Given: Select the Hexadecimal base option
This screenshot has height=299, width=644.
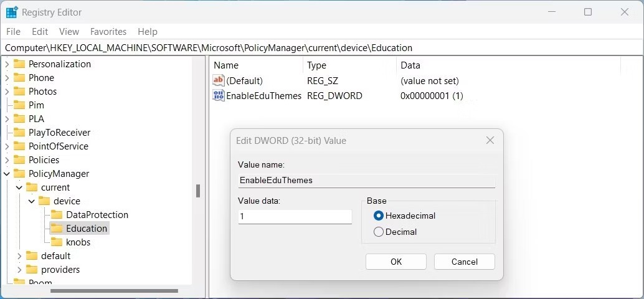Looking at the screenshot, I should click(378, 216).
